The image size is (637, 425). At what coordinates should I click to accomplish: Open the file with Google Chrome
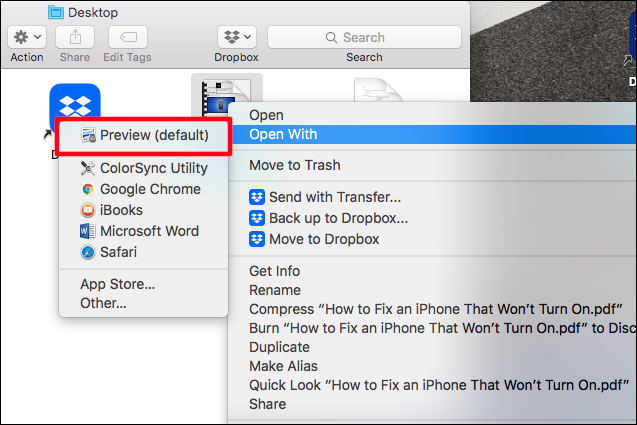[150, 189]
